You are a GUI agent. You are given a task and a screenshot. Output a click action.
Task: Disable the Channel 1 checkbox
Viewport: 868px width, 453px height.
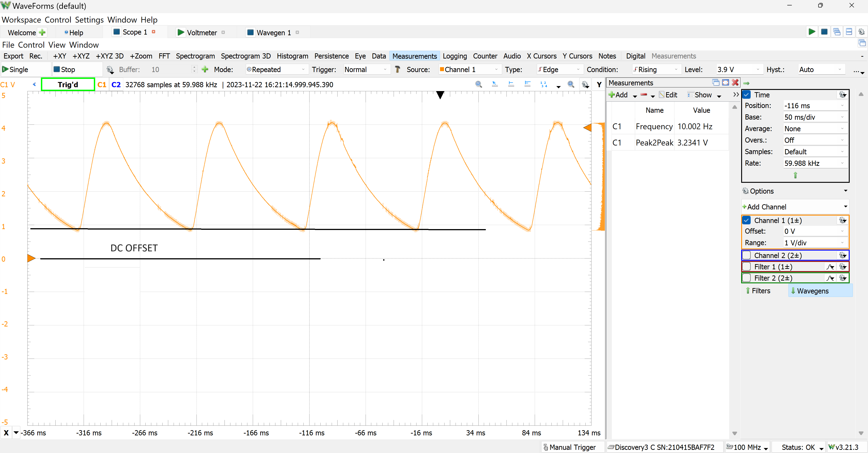click(x=747, y=220)
